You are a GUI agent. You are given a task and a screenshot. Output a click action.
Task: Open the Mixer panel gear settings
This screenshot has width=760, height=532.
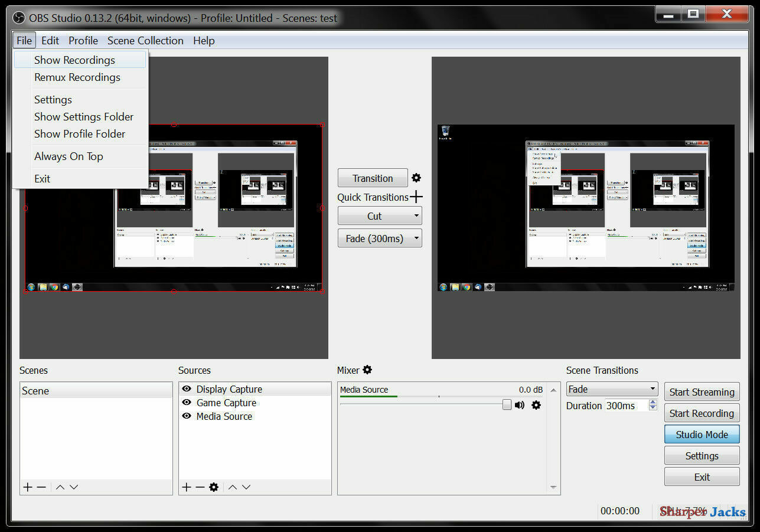(367, 370)
